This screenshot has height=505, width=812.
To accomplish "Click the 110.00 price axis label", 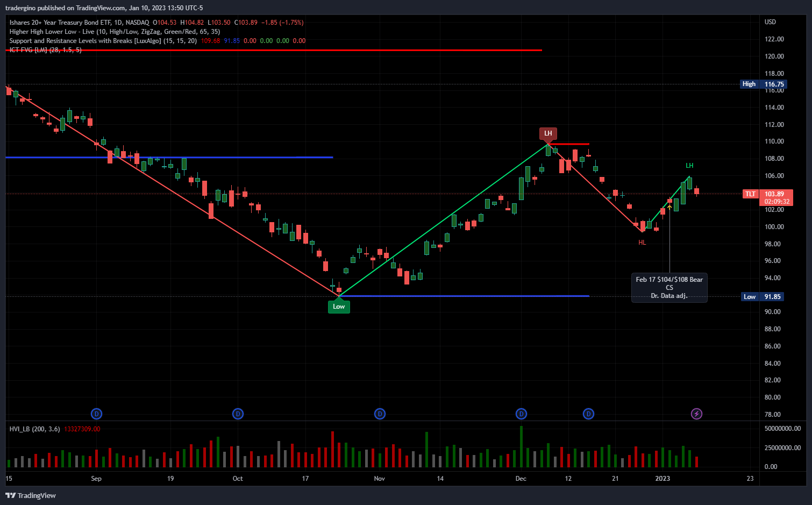I will tap(774, 141).
